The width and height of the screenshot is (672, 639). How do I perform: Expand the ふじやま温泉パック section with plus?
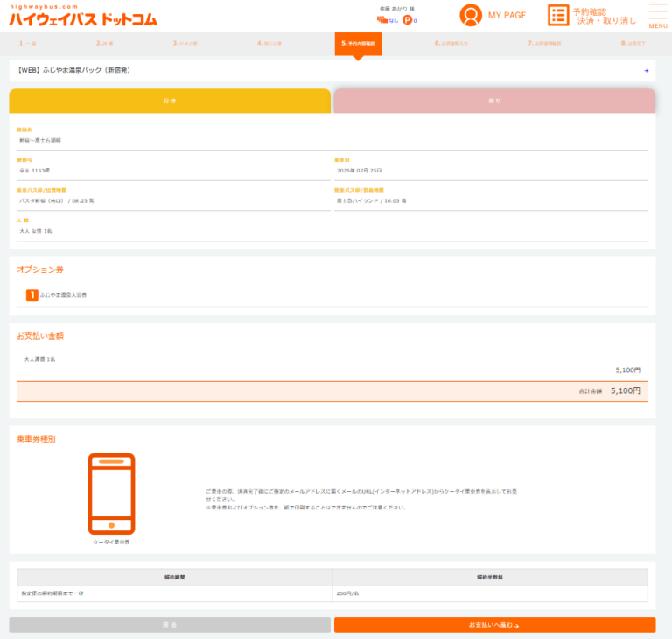click(x=646, y=70)
